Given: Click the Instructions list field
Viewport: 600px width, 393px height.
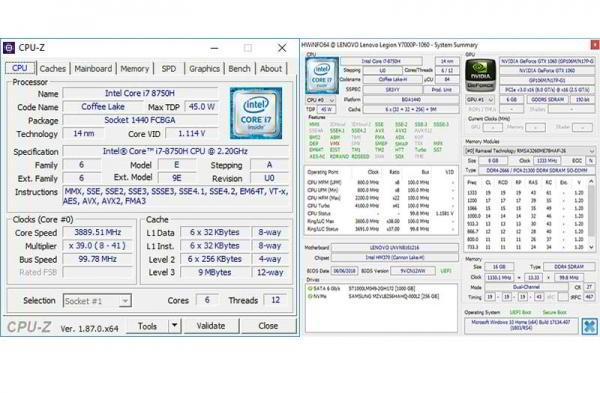Looking at the screenshot, I should (176, 196).
